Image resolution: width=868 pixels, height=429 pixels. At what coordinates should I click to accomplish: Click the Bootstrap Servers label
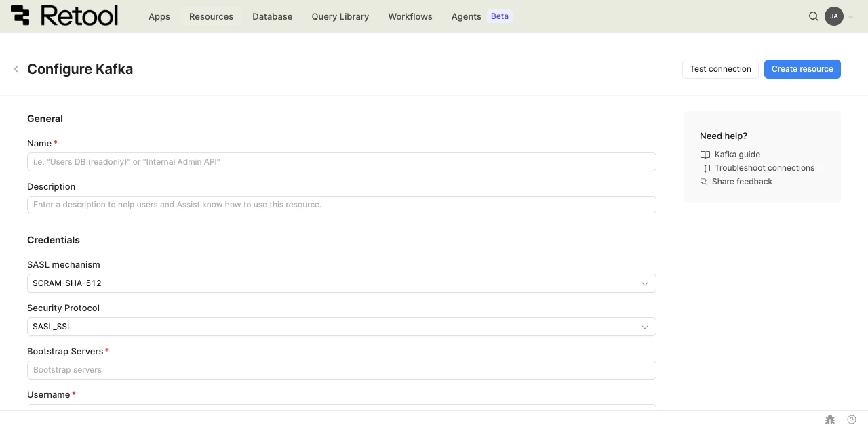click(65, 351)
